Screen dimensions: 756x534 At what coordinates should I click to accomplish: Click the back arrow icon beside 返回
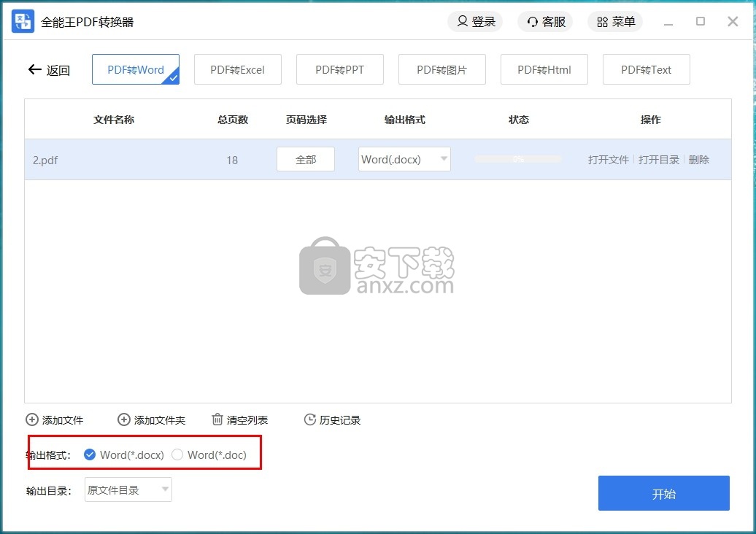click(x=35, y=70)
